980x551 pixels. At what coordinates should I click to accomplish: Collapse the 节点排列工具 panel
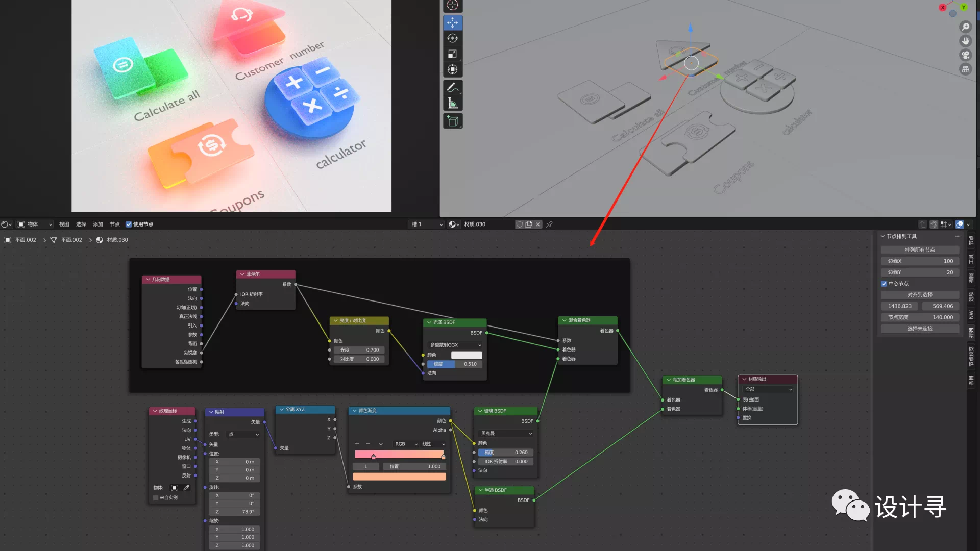883,236
